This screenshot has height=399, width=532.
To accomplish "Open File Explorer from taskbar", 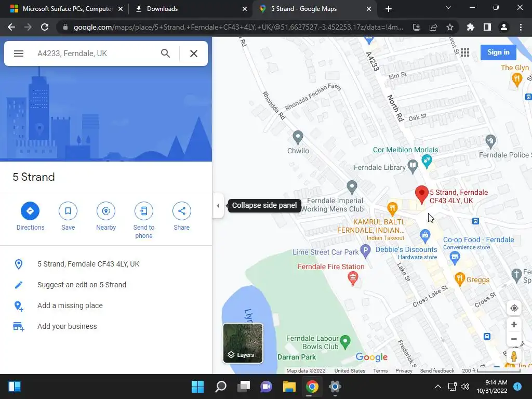I will tap(289, 387).
